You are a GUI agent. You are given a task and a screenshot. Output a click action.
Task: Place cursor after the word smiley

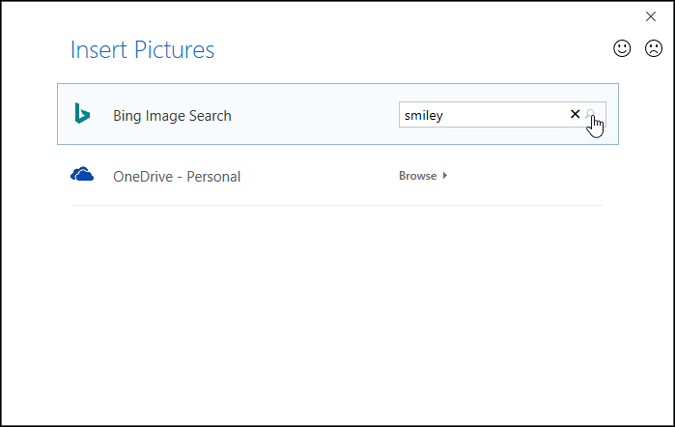click(444, 115)
